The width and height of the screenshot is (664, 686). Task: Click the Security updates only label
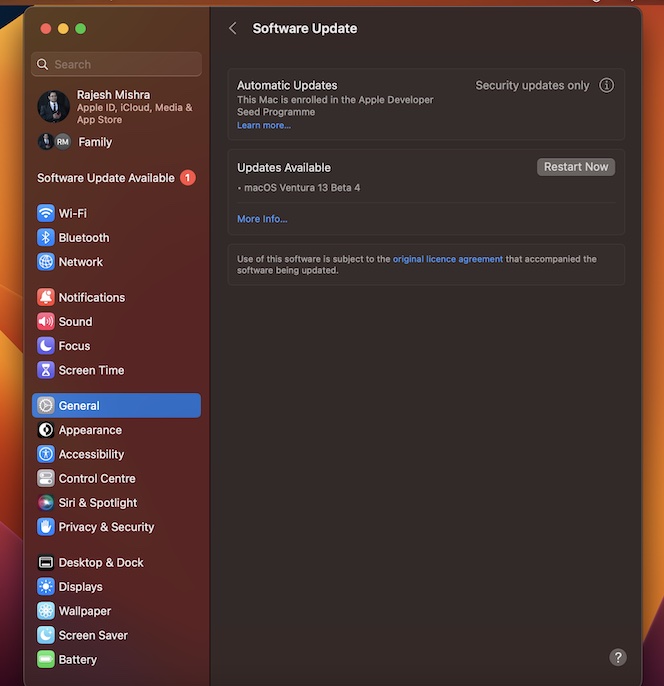(x=532, y=85)
